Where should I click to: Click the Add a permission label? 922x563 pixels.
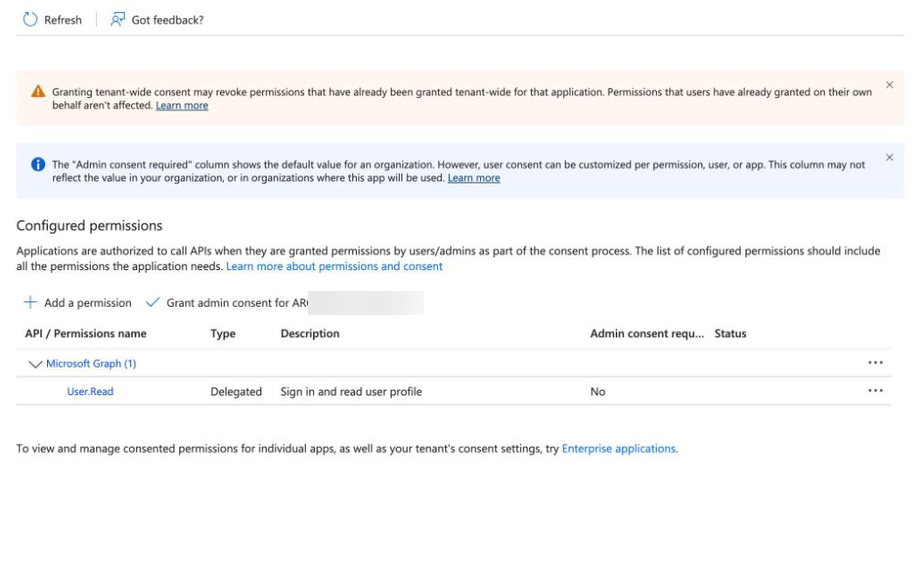(88, 302)
